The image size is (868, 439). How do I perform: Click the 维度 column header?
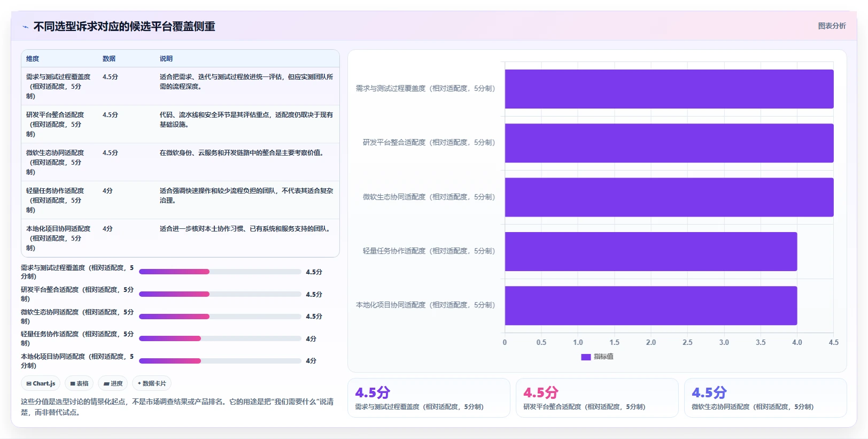[x=33, y=59]
